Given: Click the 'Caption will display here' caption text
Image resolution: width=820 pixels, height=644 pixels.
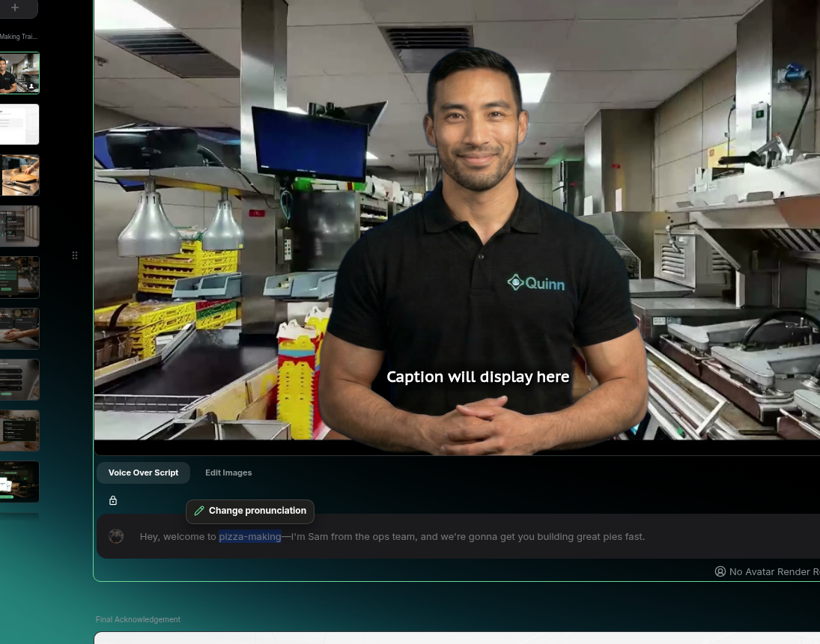Looking at the screenshot, I should click(478, 377).
